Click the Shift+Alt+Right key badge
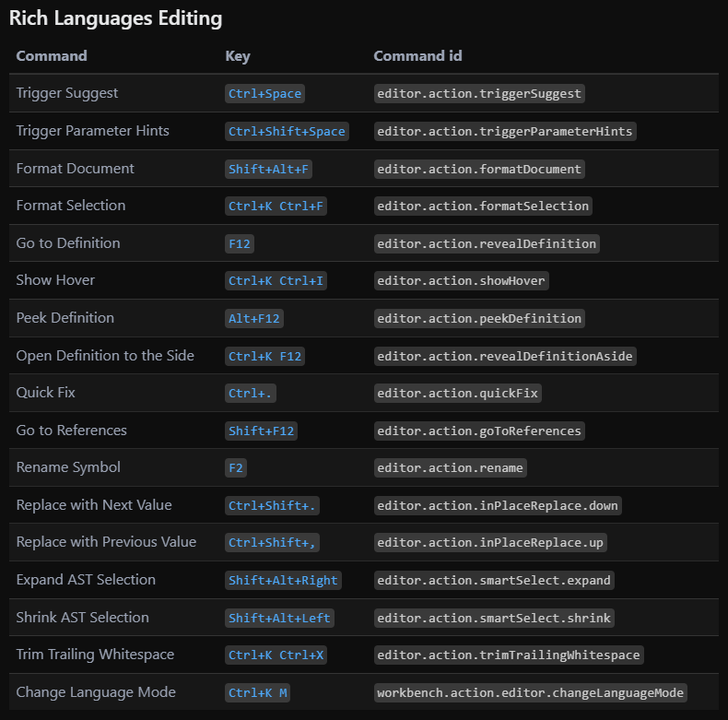Screen dimensions: 728x720 pyautogui.click(x=283, y=580)
